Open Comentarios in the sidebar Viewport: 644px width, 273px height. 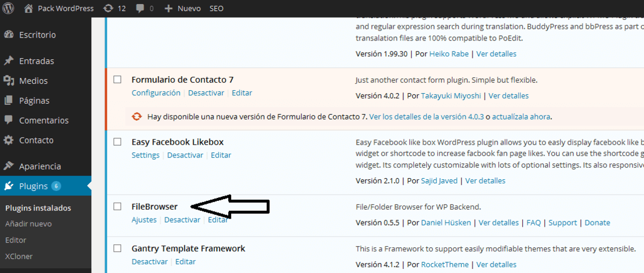click(x=43, y=120)
